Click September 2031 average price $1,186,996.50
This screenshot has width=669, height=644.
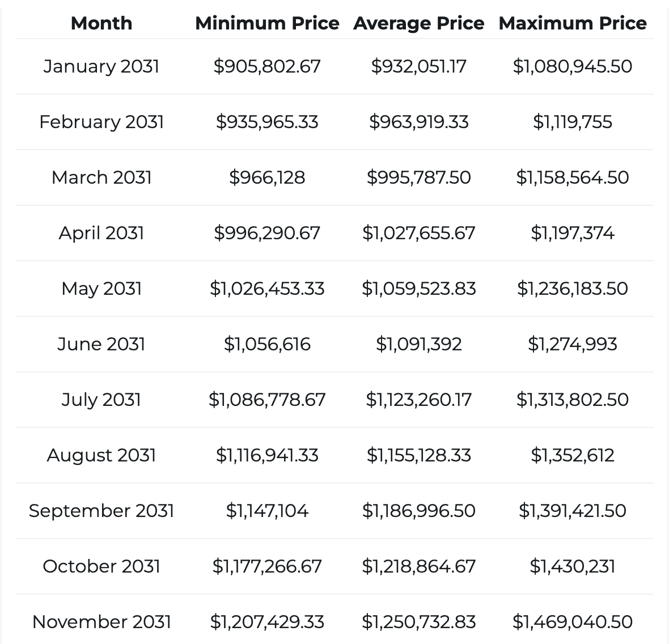[418, 511]
